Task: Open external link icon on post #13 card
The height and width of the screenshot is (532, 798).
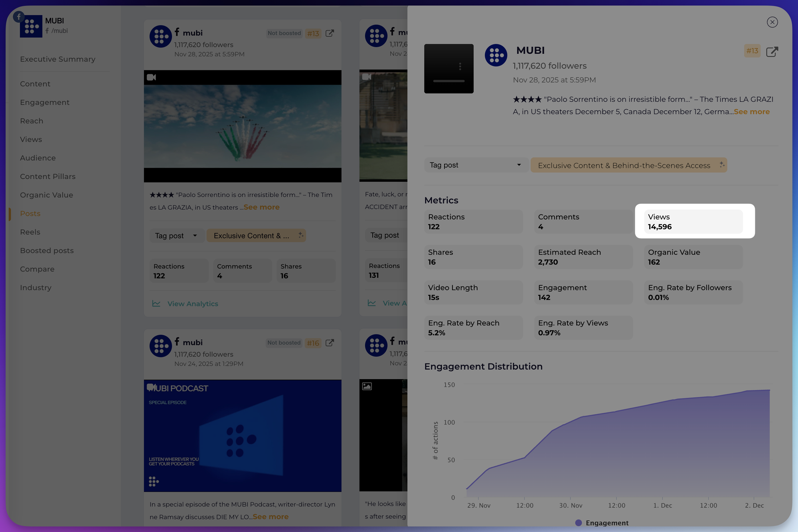Action: click(x=330, y=33)
